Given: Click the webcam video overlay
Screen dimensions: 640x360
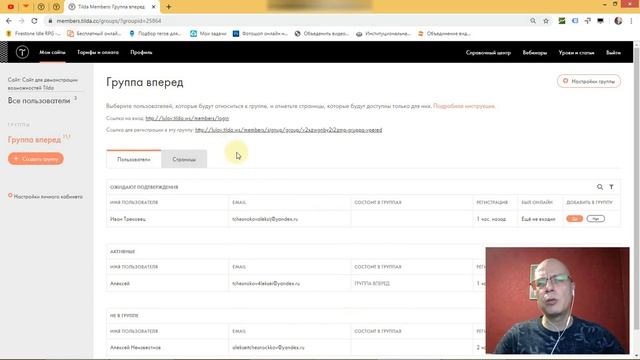Looking at the screenshot, I should [558, 300].
